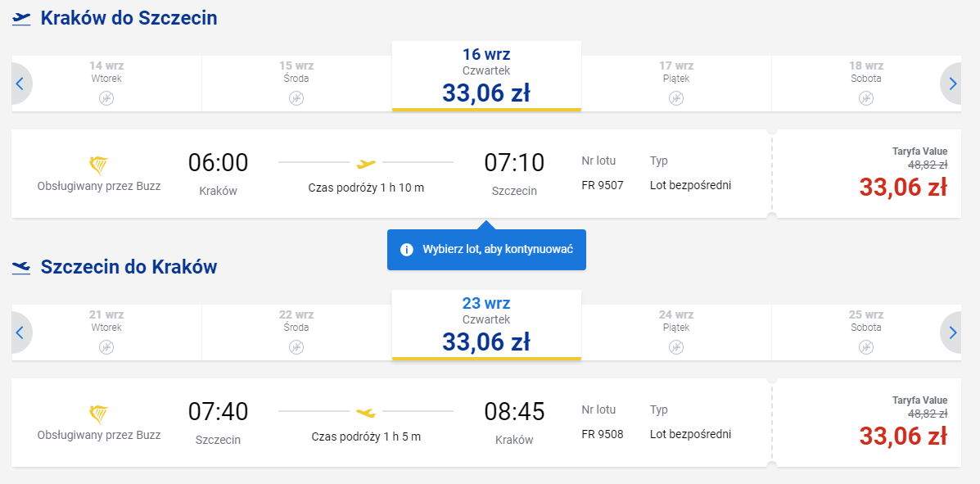Click Lot bezpośredni on FR 9507 row

point(691,185)
